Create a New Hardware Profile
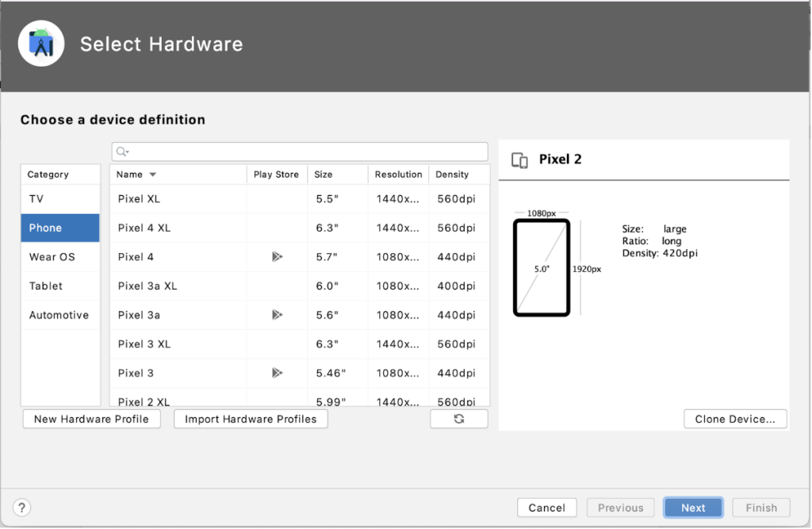Screen dimensions: 812x529 click(x=91, y=419)
